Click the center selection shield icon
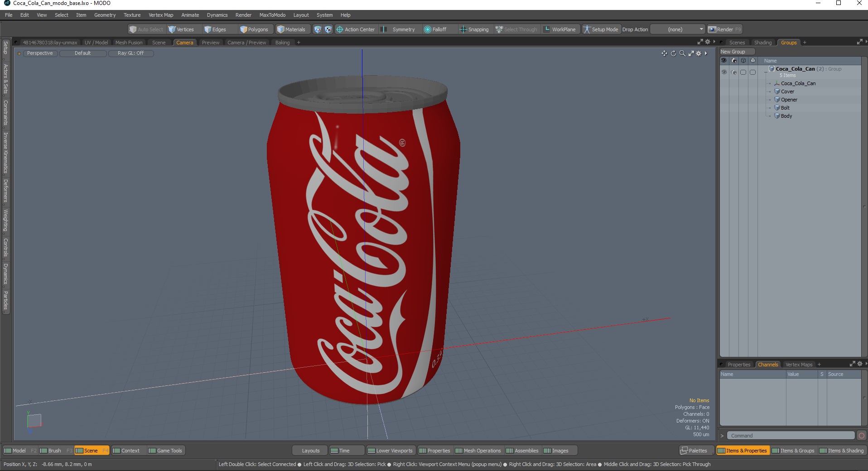Image resolution: width=868 pixels, height=471 pixels. [x=328, y=29]
